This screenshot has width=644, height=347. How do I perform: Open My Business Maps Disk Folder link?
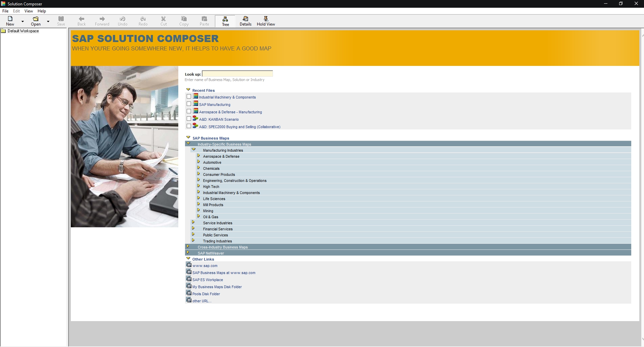pyautogui.click(x=217, y=287)
